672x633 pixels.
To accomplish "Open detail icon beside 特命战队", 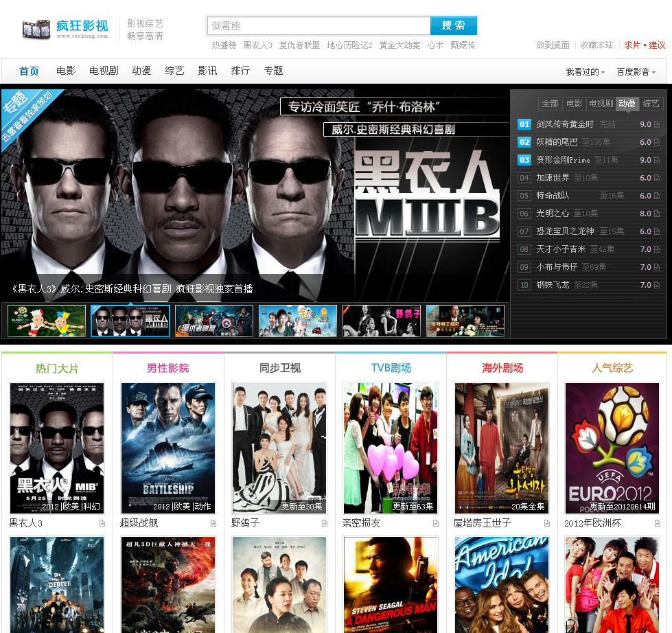I will [657, 196].
